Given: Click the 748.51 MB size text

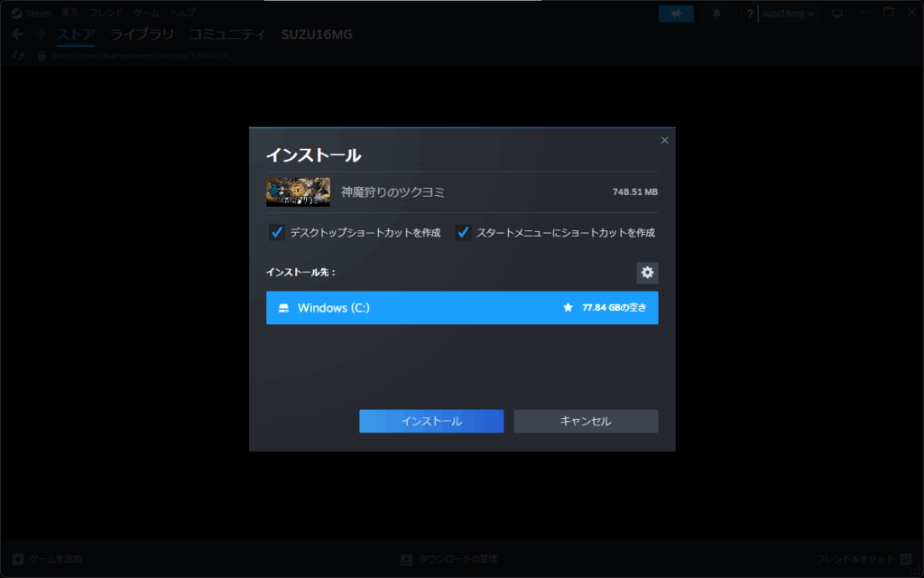Looking at the screenshot, I should click(634, 191).
